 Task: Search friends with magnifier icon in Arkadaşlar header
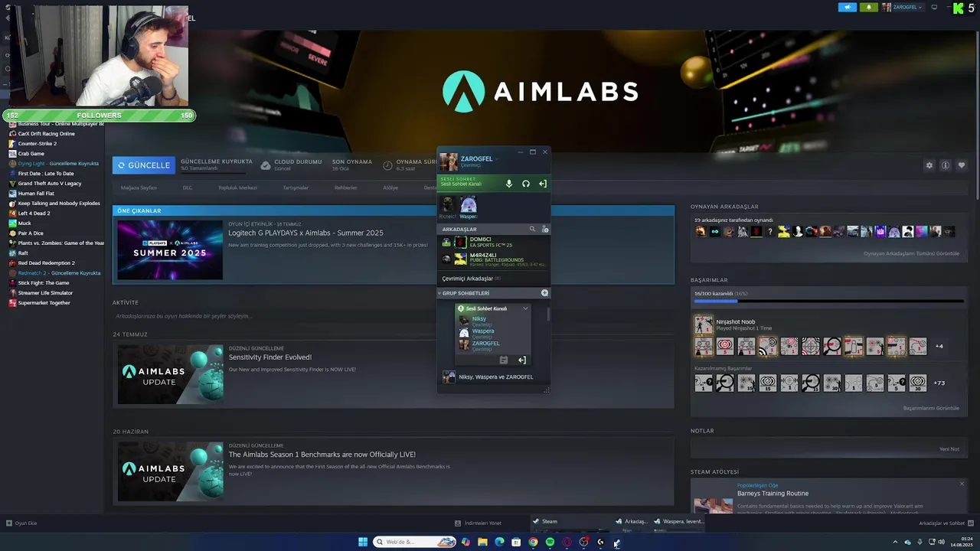point(532,229)
